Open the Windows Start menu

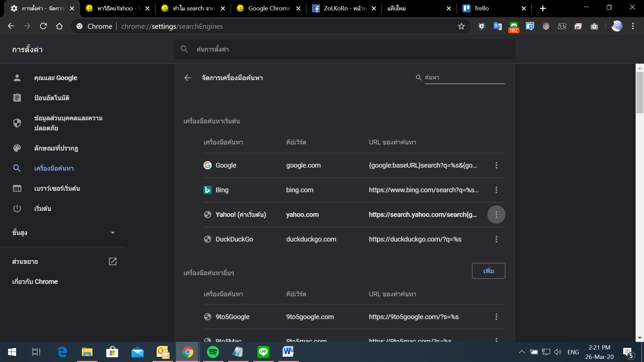[12, 352]
